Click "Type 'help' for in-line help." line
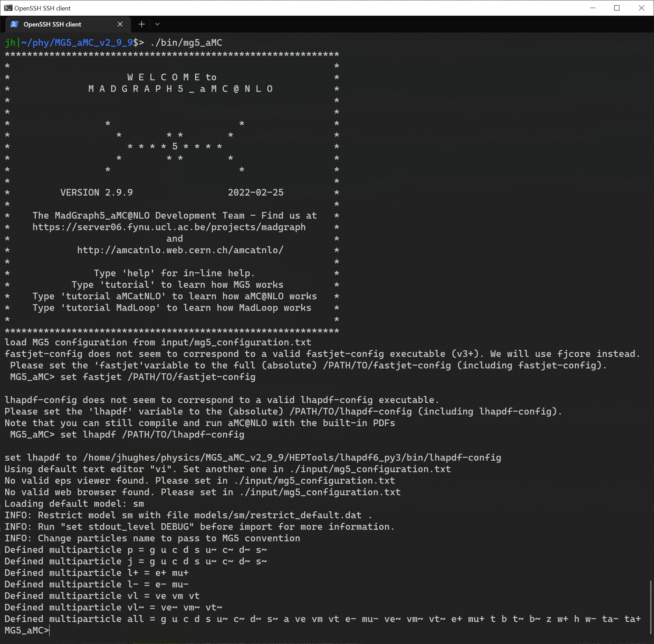The image size is (654, 644). tap(174, 273)
